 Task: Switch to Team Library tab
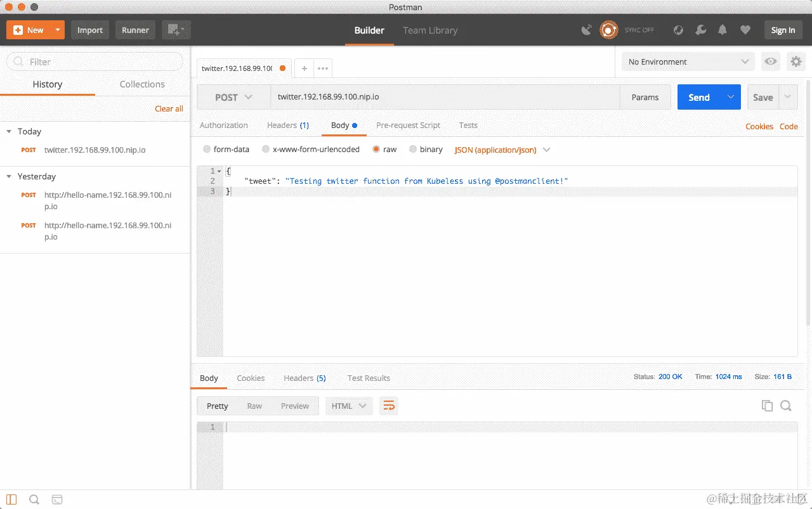tap(430, 30)
